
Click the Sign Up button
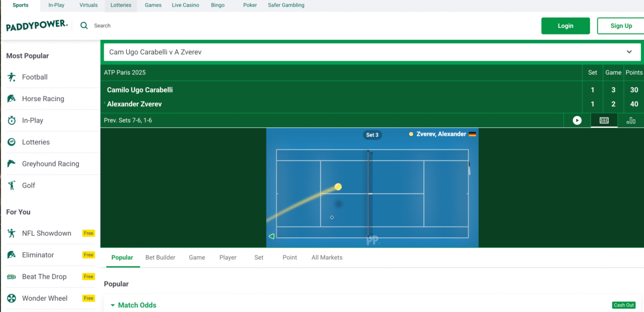[x=620, y=26]
